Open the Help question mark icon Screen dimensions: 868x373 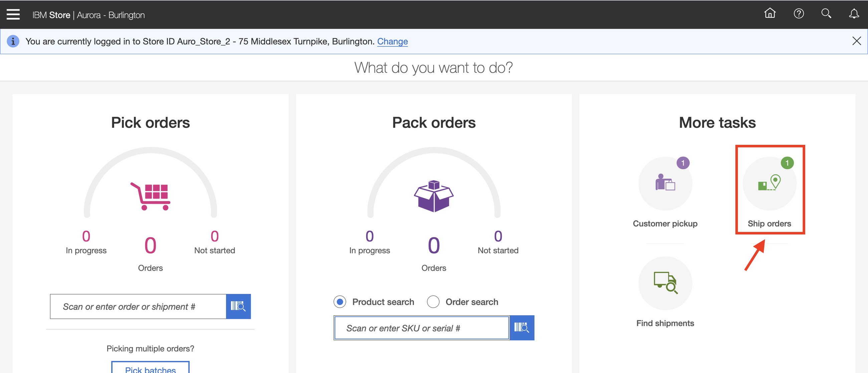coord(799,13)
